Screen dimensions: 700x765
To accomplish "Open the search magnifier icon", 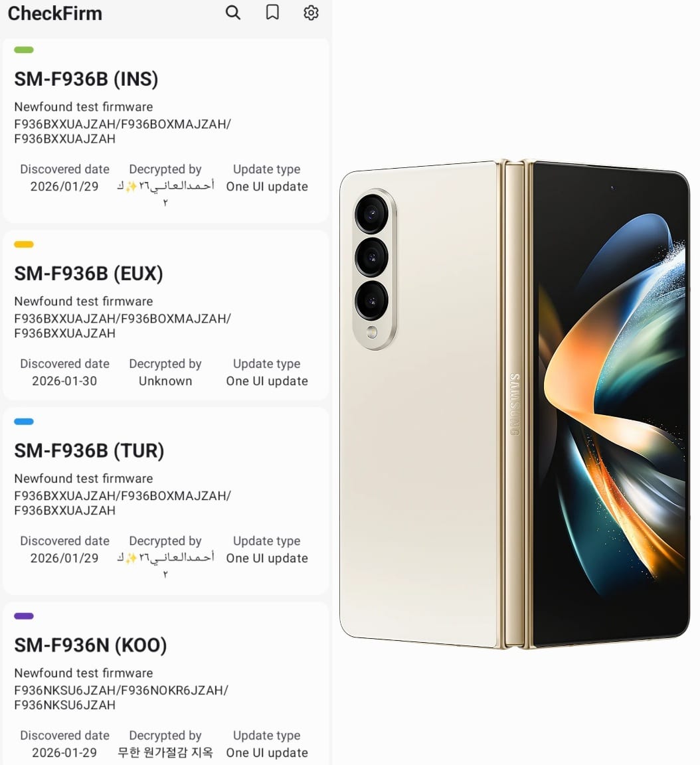I will point(233,13).
